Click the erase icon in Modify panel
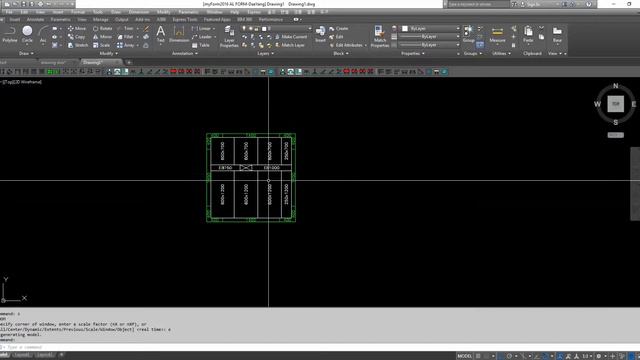Screen dimensions: 640x360 (146, 29)
